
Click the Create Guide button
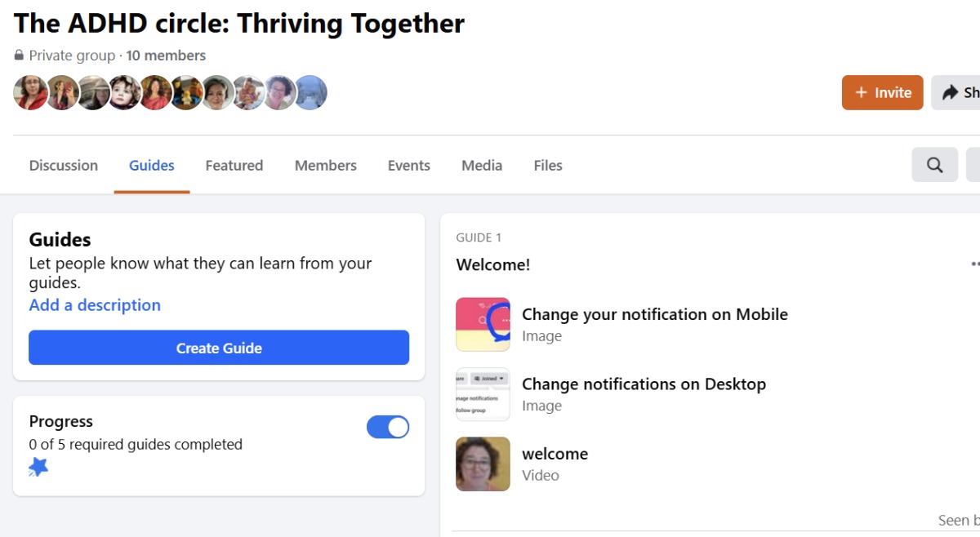click(x=219, y=348)
